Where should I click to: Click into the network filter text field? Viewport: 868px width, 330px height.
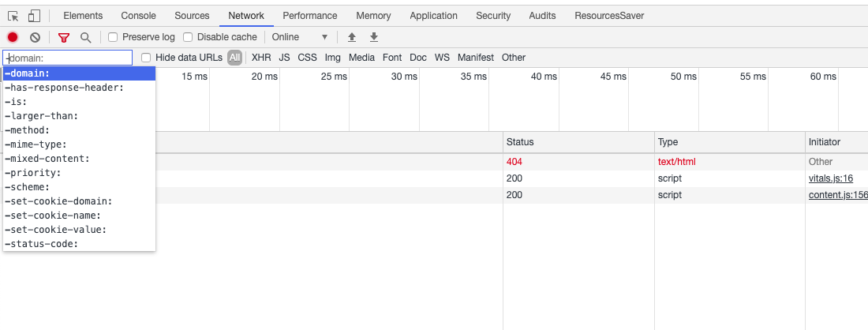click(x=68, y=58)
